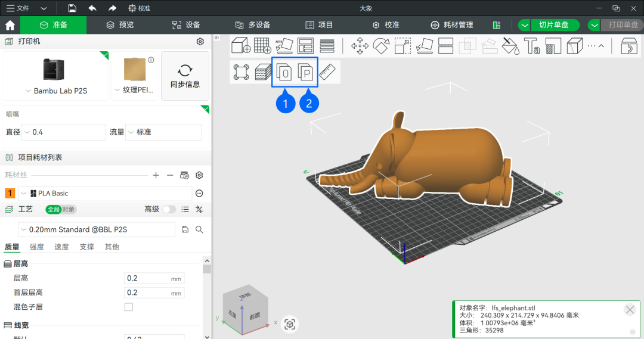Click the undo arrow
Screen dimensions: 644x339
click(92, 8)
